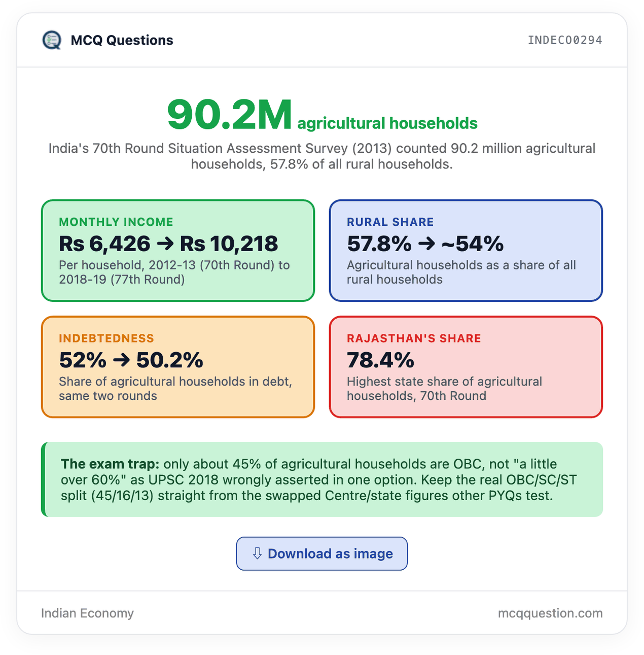Click the Indian Economy footer label
Viewport: 644px width, 655px height.
[x=87, y=613]
